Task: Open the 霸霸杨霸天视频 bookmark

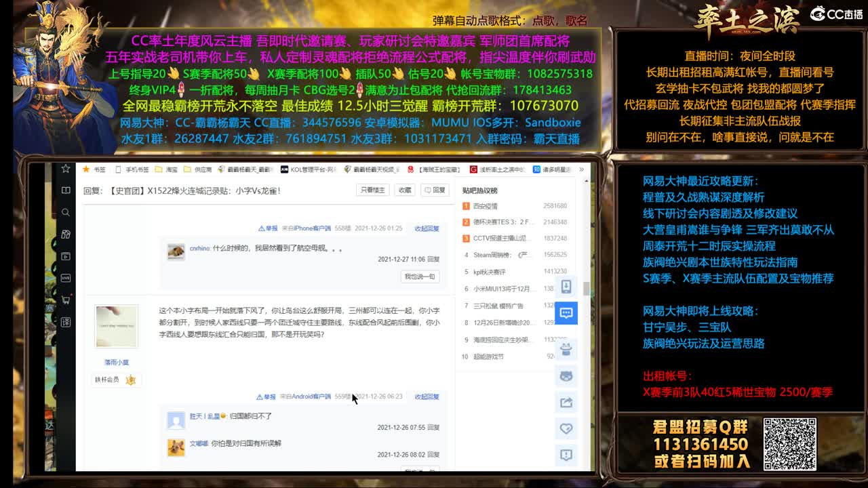Action: 373,169
